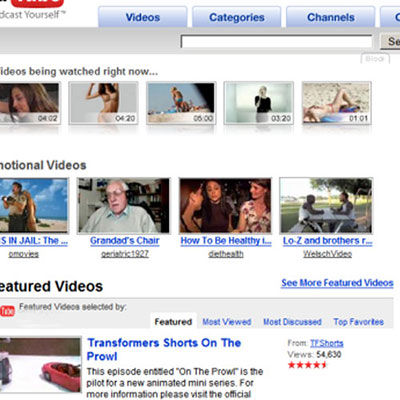
Task: Switch to the Top Favorites tab
Action: pyautogui.click(x=358, y=322)
